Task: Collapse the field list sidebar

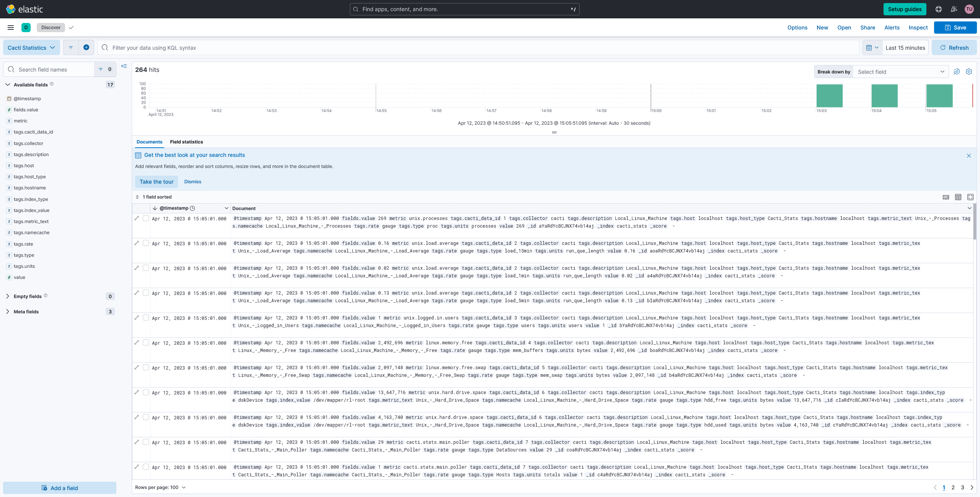Action: (x=124, y=66)
